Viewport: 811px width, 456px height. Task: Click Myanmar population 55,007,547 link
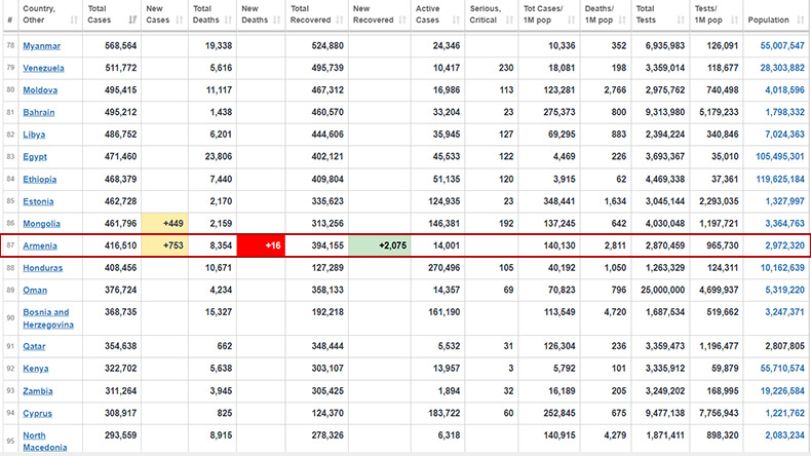coord(782,45)
